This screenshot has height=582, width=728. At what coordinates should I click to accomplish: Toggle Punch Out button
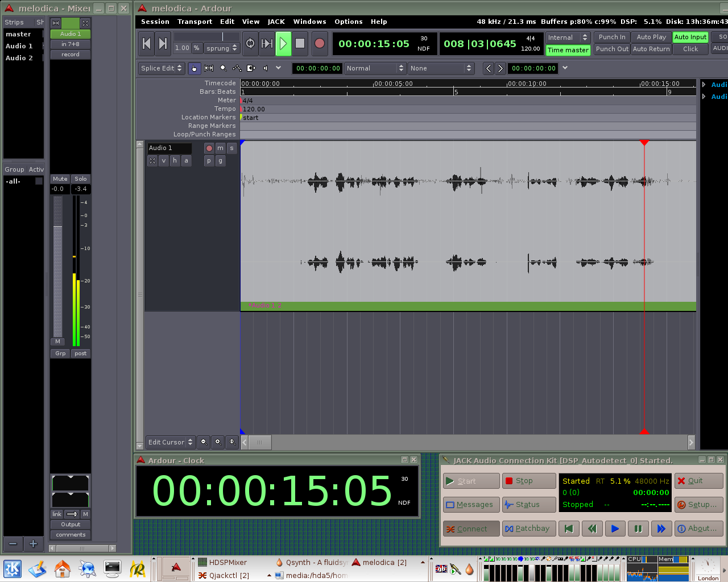tap(612, 49)
